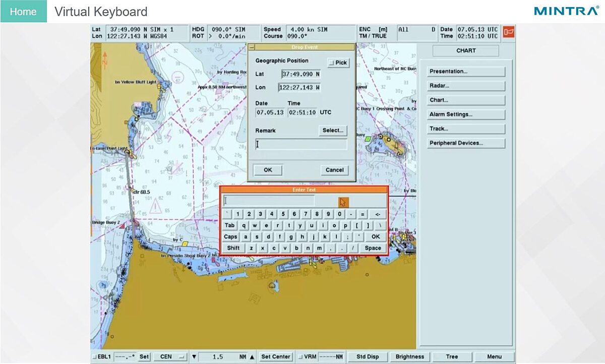The width and height of the screenshot is (605, 364).
Task: Toggle the VRM checkbox
Action: pos(300,356)
